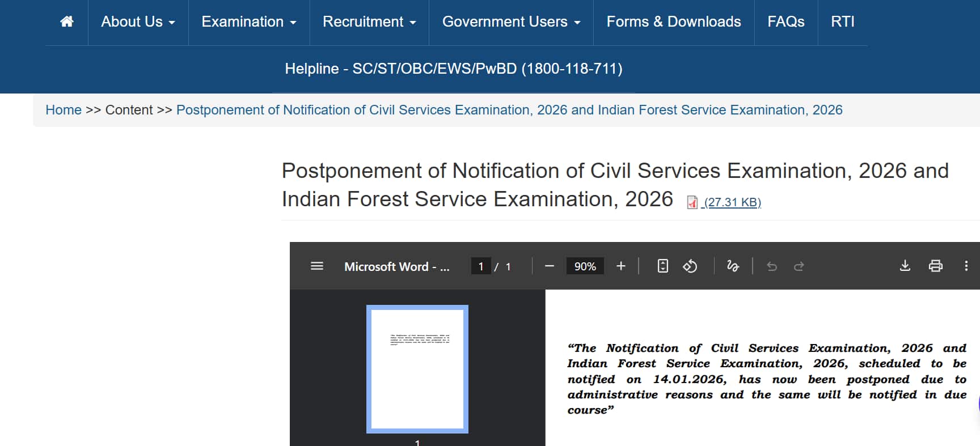Open the PDF viewer more actions menu
The width and height of the screenshot is (980, 446).
click(966, 266)
